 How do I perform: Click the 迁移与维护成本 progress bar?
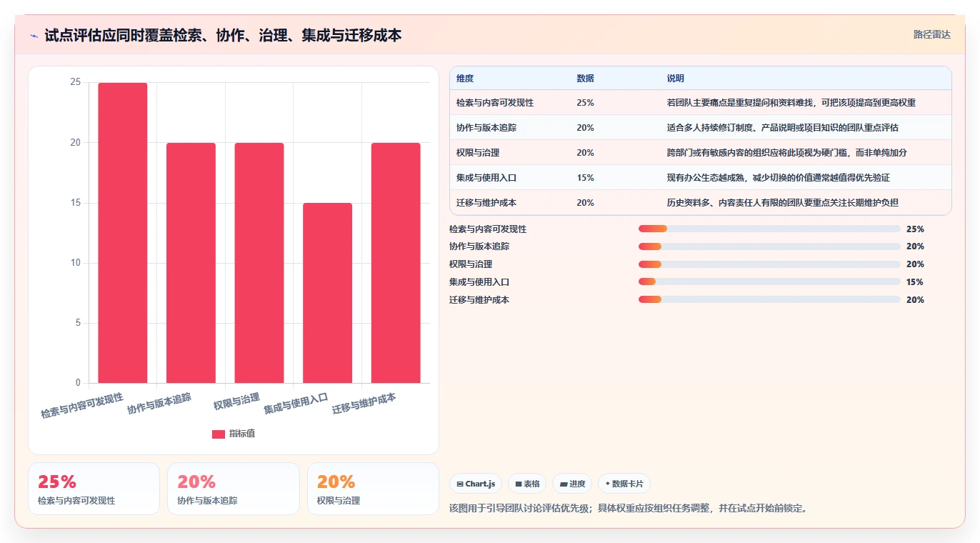click(x=769, y=299)
